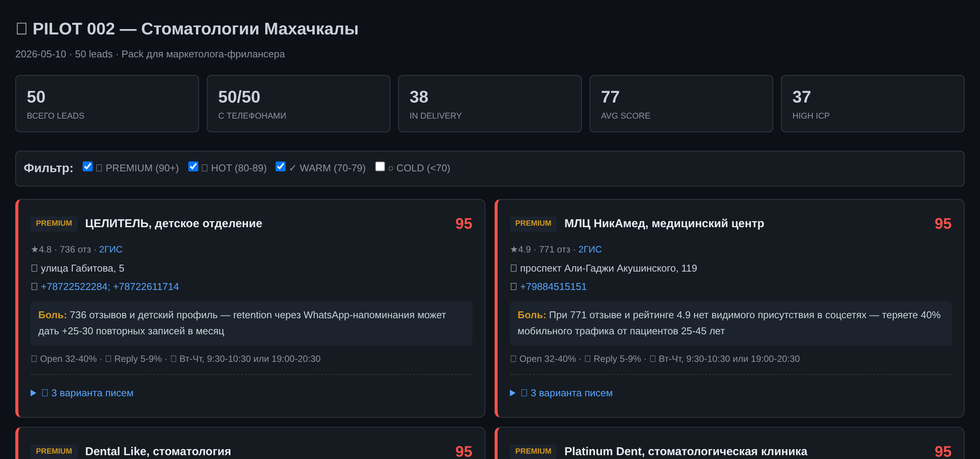Click the "Фильтр:" label
Viewport: 980px width, 459px height.
click(x=49, y=168)
